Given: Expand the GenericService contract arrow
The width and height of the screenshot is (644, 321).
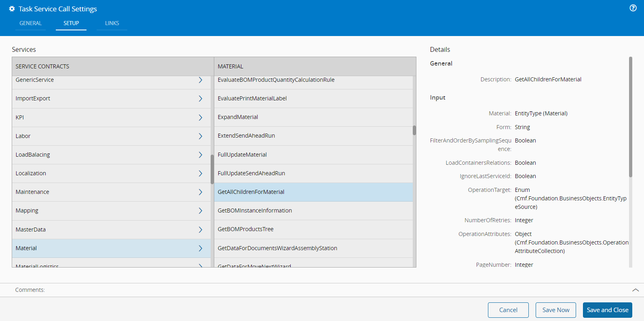Looking at the screenshot, I should click(200, 80).
